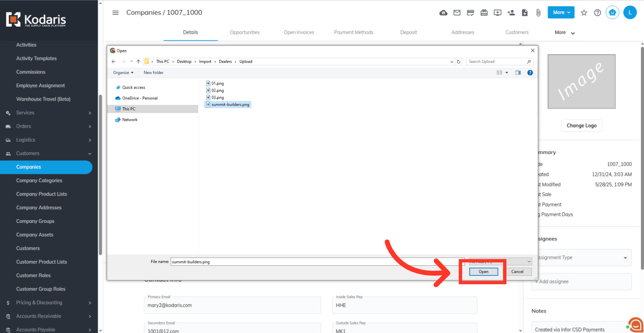This screenshot has width=644, height=333.
Task: Click the change view icon in dialog
Action: (x=499, y=73)
